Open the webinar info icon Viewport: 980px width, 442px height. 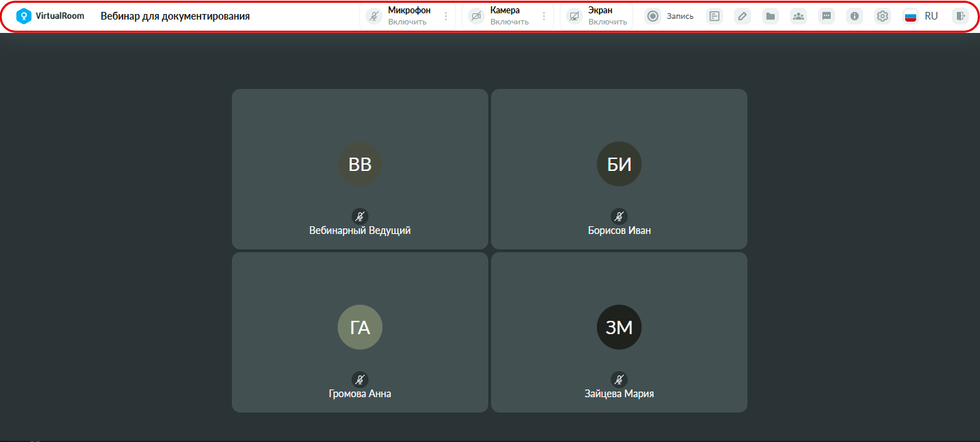pyautogui.click(x=855, y=16)
